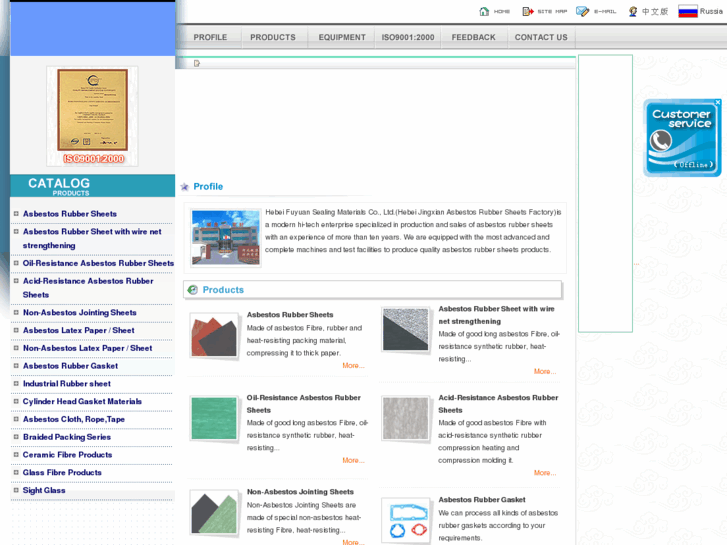Image resolution: width=727 pixels, height=545 pixels.
Task: Click the small note icon under the menu
Action: (197, 63)
